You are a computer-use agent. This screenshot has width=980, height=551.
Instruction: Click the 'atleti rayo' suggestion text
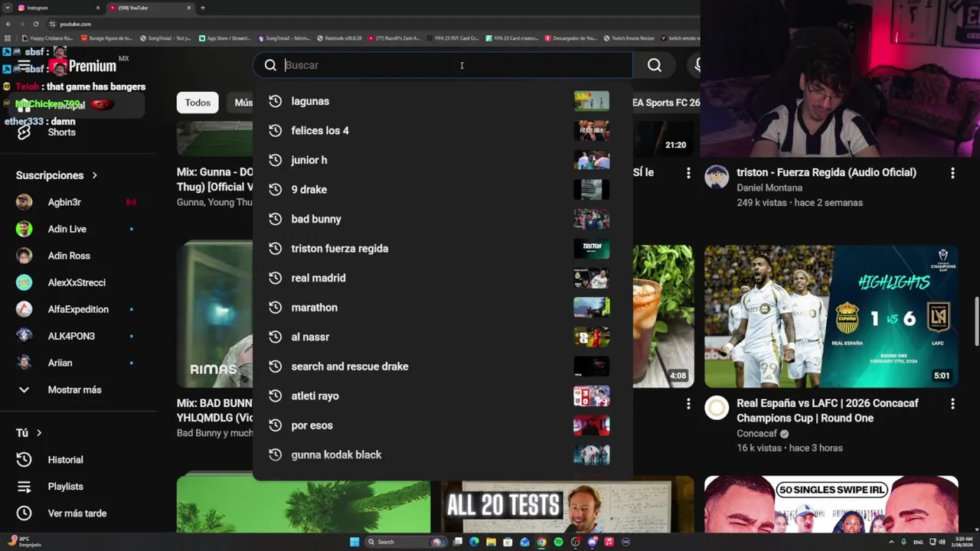tap(315, 396)
